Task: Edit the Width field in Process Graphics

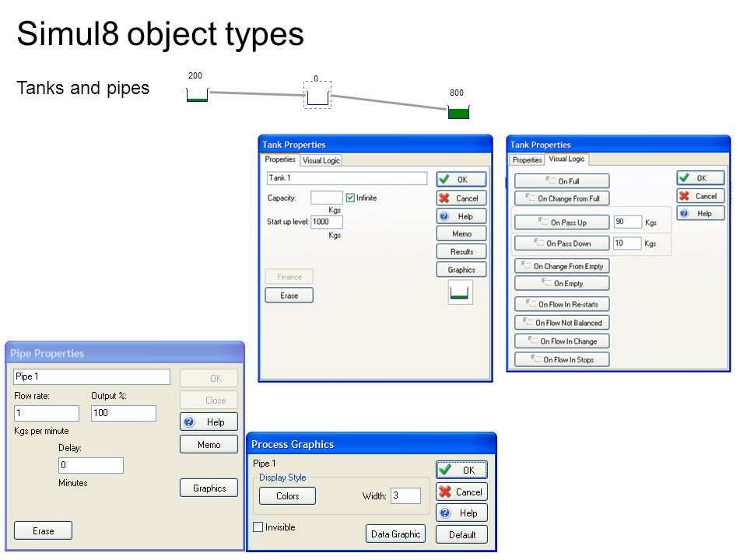Action: 406,495
